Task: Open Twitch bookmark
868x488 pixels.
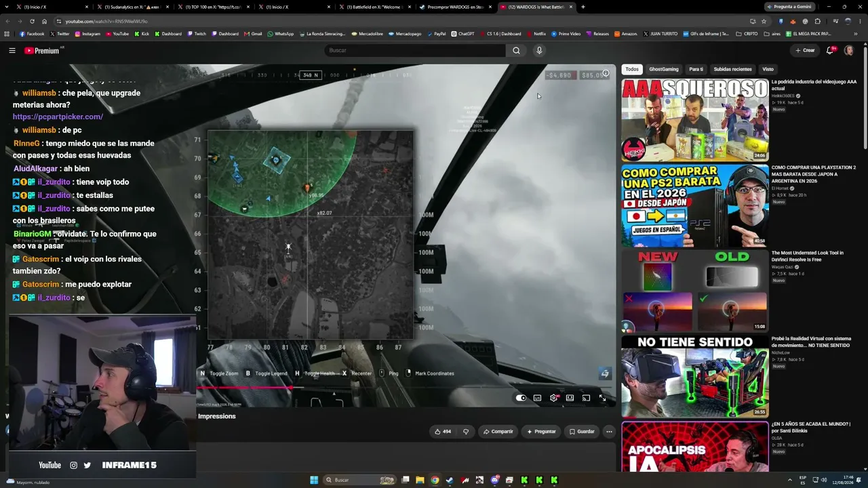Action: tap(197, 34)
